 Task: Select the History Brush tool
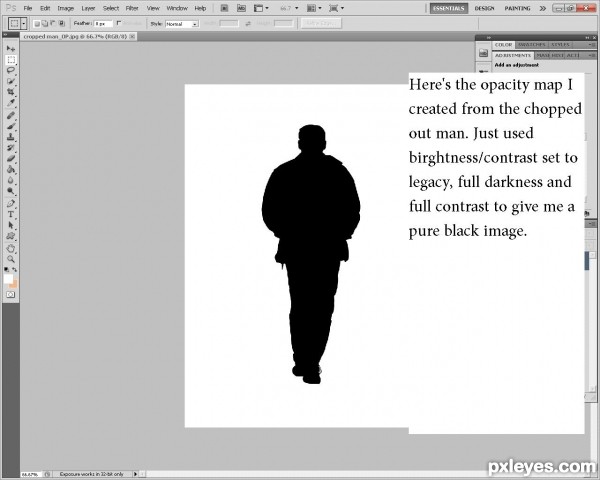tap(11, 147)
